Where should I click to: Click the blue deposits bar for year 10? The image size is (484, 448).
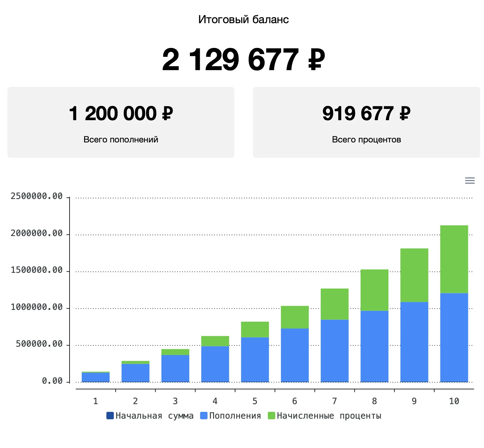pos(454,338)
